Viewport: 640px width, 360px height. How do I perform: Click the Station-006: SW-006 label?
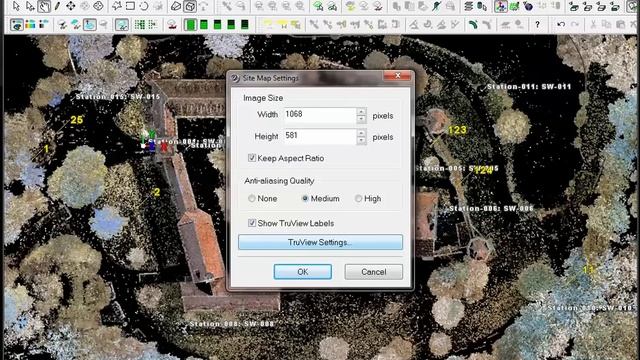click(491, 209)
